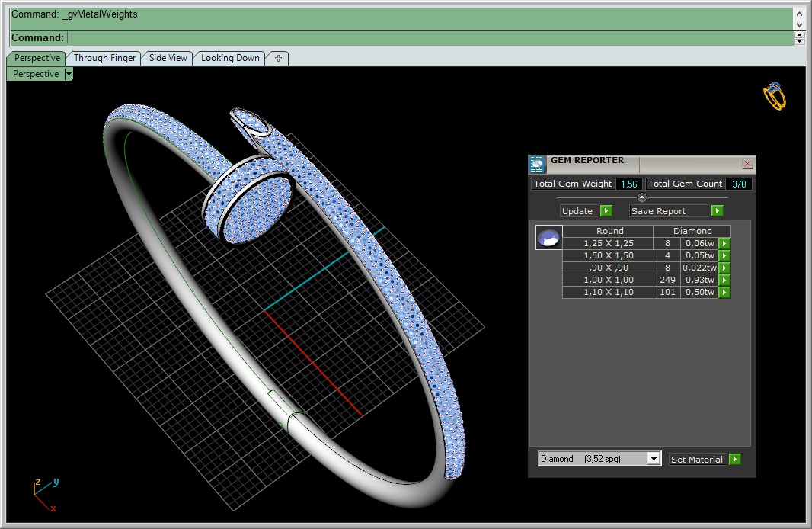Click the weight cell 0,022tw
The image size is (812, 529).
pos(699,268)
